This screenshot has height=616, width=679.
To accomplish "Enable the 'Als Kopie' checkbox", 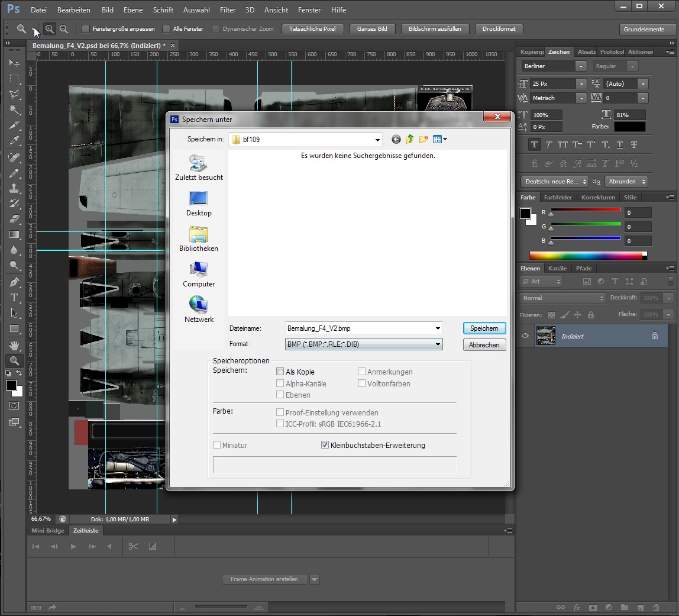I will click(x=280, y=372).
